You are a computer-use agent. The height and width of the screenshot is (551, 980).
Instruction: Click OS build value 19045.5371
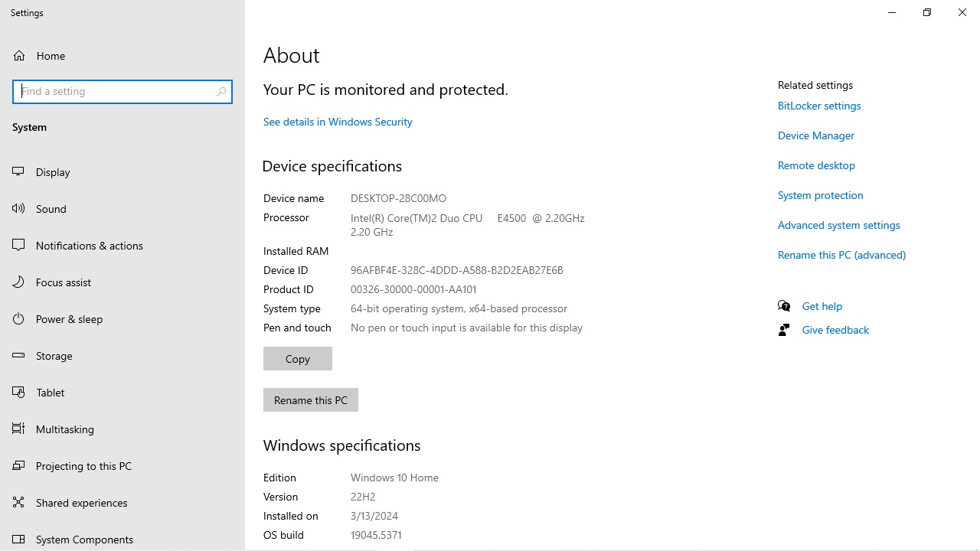tap(376, 535)
